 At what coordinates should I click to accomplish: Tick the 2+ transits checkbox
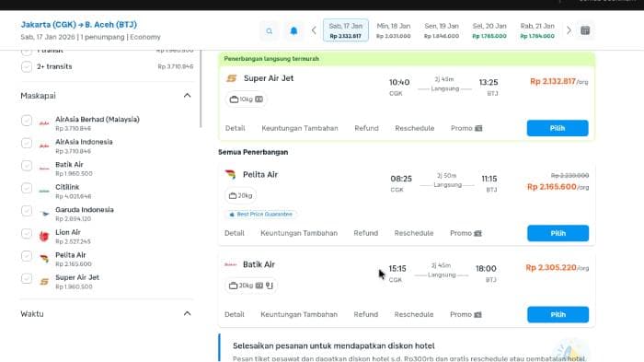tap(27, 66)
